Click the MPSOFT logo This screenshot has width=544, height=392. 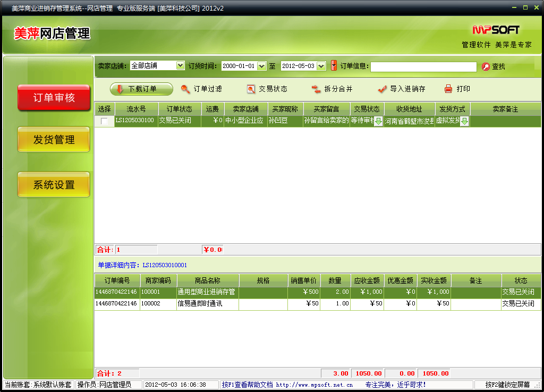click(x=496, y=30)
